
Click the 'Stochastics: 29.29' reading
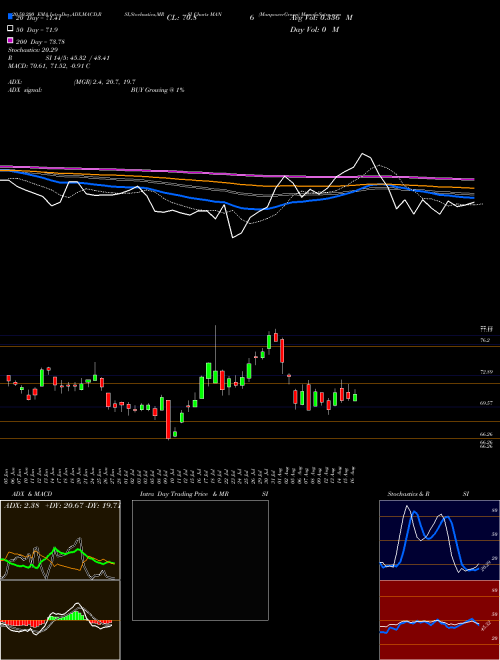pyautogui.click(x=33, y=50)
